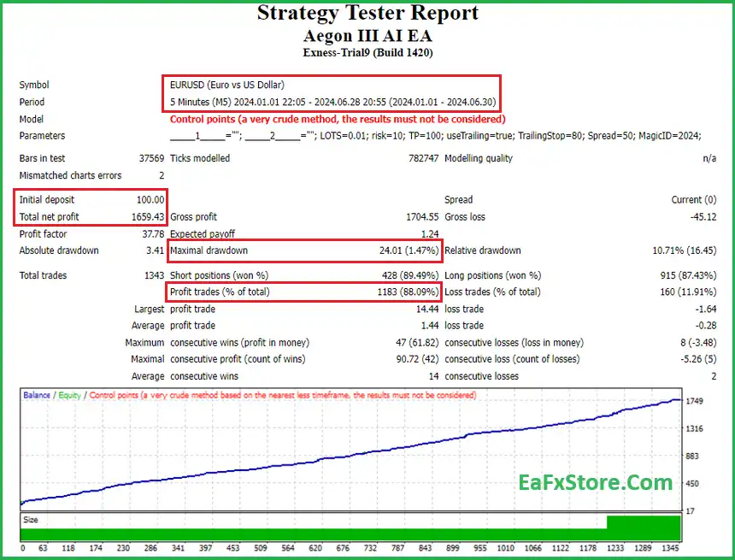This screenshot has width=735, height=560.
Task: Select Gross loss value -45.12
Action: click(703, 217)
